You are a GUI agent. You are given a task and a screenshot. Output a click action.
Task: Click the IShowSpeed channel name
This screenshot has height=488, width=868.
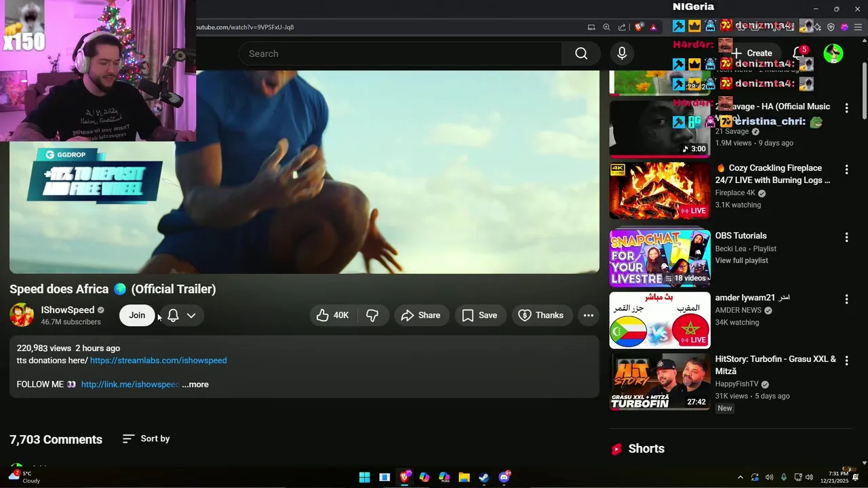click(x=67, y=310)
